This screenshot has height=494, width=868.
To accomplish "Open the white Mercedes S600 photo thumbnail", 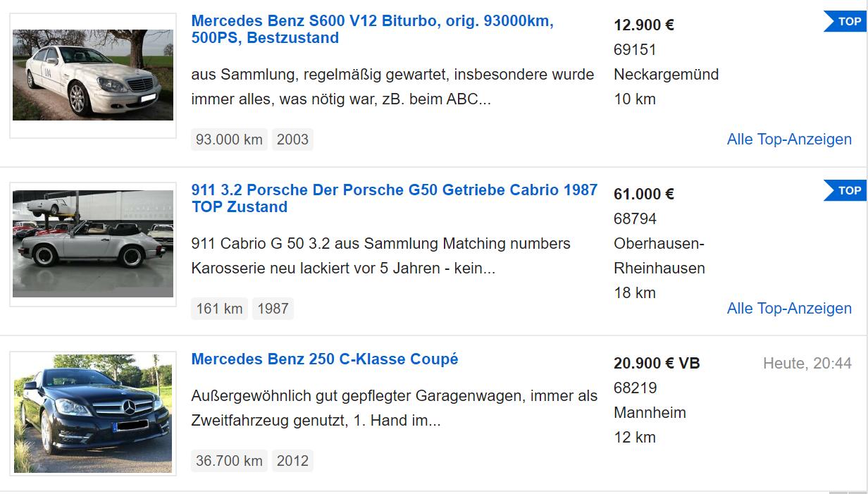I will tap(93, 75).
